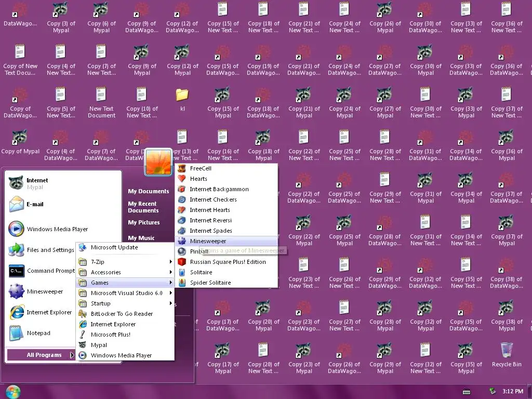This screenshot has width=532, height=399.
Task: Open Russian Square Plus! Edition
Action: point(227,262)
